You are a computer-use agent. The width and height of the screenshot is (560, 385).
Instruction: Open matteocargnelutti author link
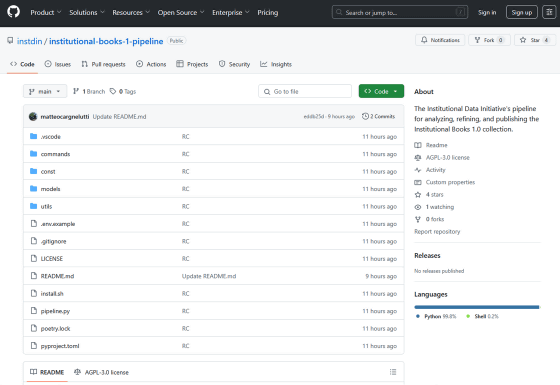pos(65,117)
